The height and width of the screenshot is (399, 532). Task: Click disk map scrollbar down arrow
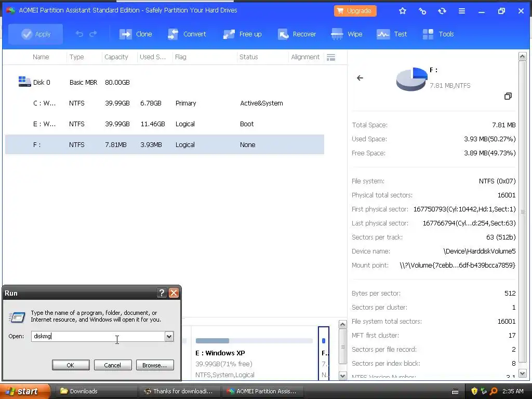pyautogui.click(x=343, y=376)
